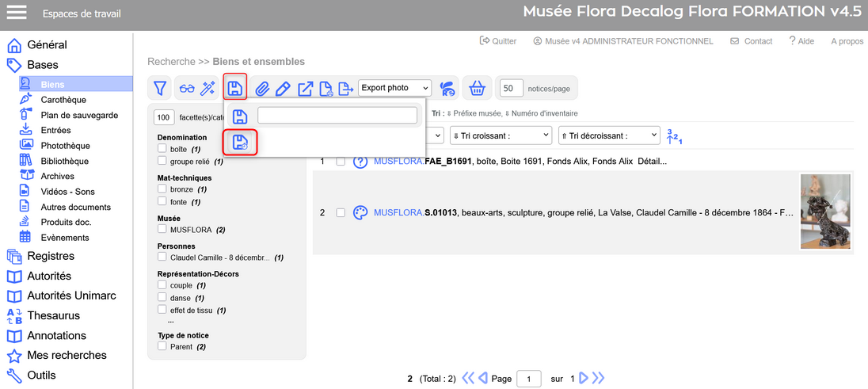Image resolution: width=868 pixels, height=389 pixels.
Task: Click the MUSFLORA.FAE_B1691 record link
Action: (x=422, y=161)
